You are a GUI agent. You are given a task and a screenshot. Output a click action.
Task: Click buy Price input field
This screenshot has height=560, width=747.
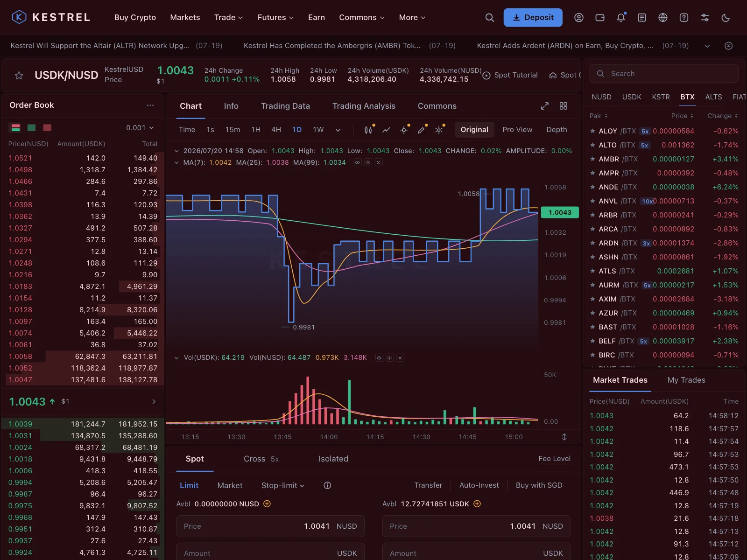coord(270,526)
